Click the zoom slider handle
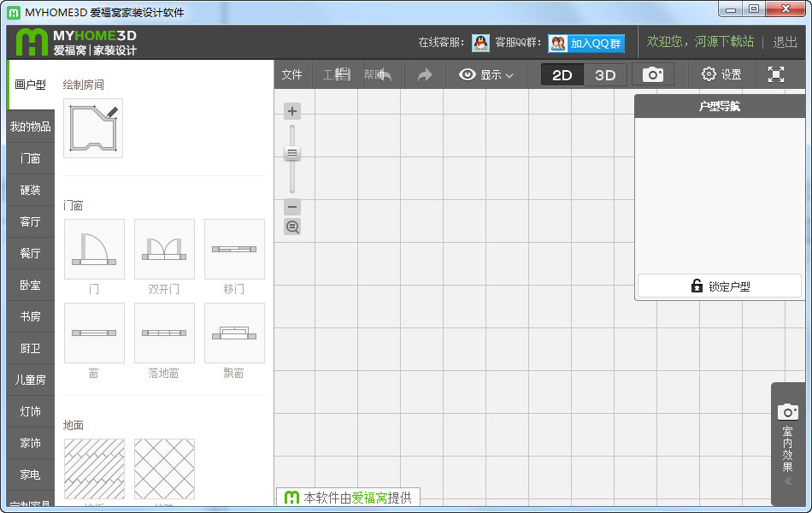This screenshot has width=812, height=513. (x=292, y=153)
